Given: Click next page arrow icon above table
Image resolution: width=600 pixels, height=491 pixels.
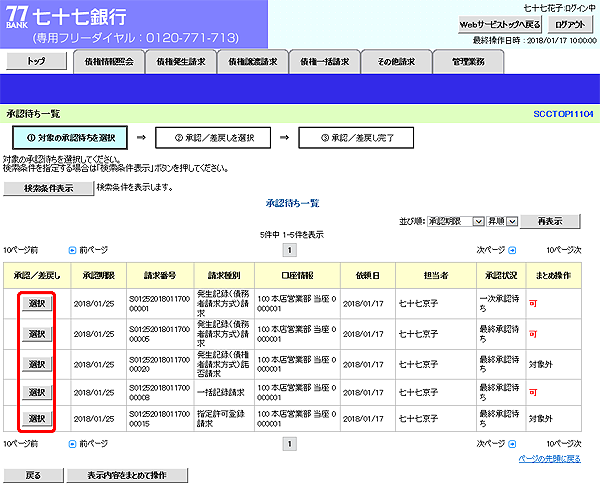Looking at the screenshot, I should (x=512, y=250).
